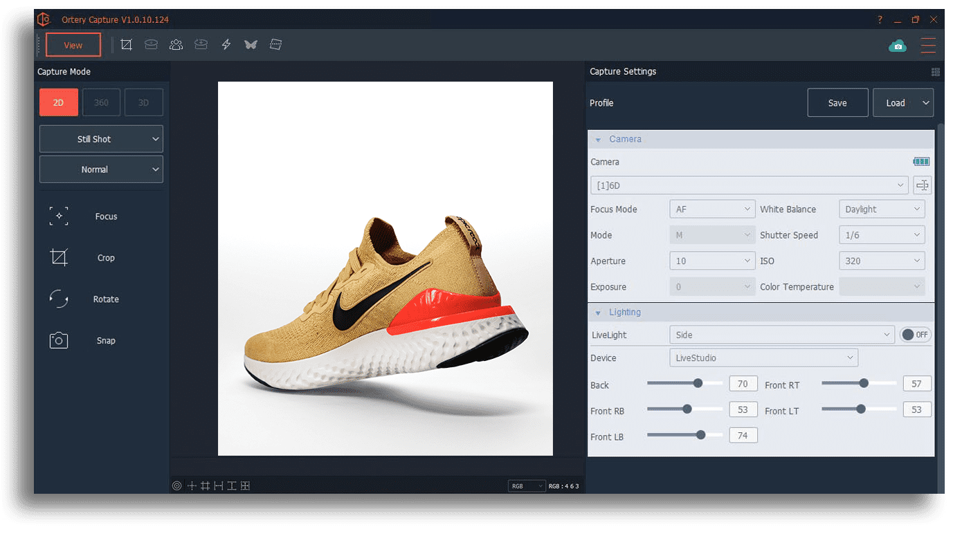Image resolution: width=980 pixels, height=547 pixels.
Task: Click the cloud camera icon
Action: (898, 46)
